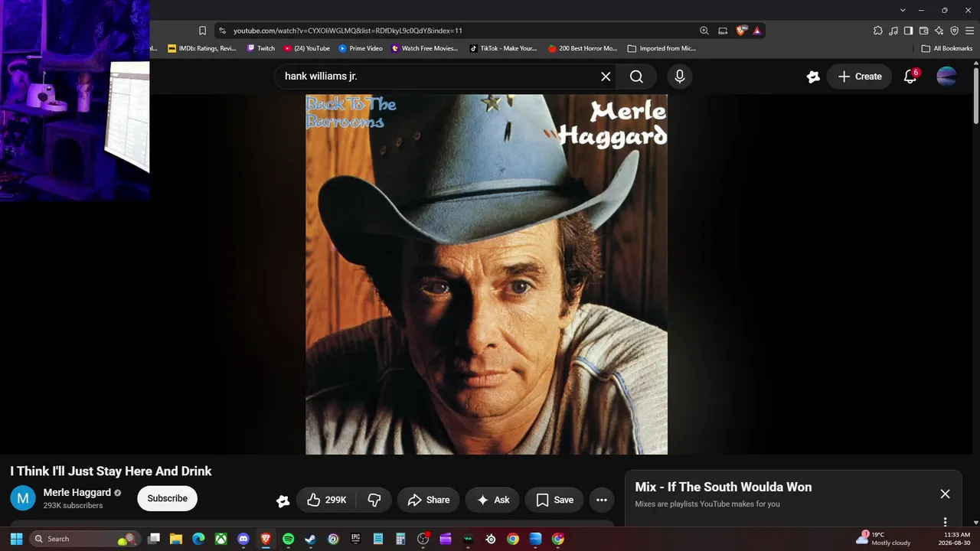The image size is (980, 551).
Task: Save the video to a playlist
Action: (x=554, y=500)
